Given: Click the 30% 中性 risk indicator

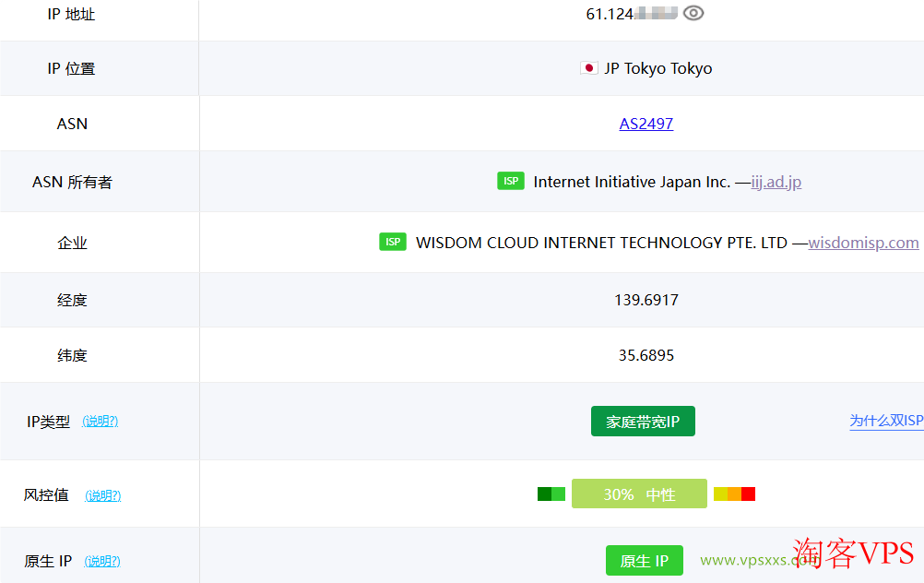Looking at the screenshot, I should (639, 494).
